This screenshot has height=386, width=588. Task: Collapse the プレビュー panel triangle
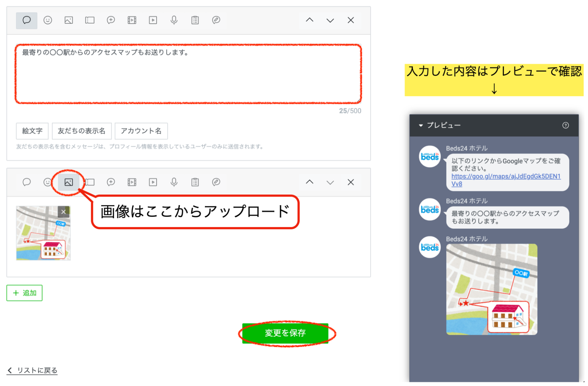(x=421, y=125)
